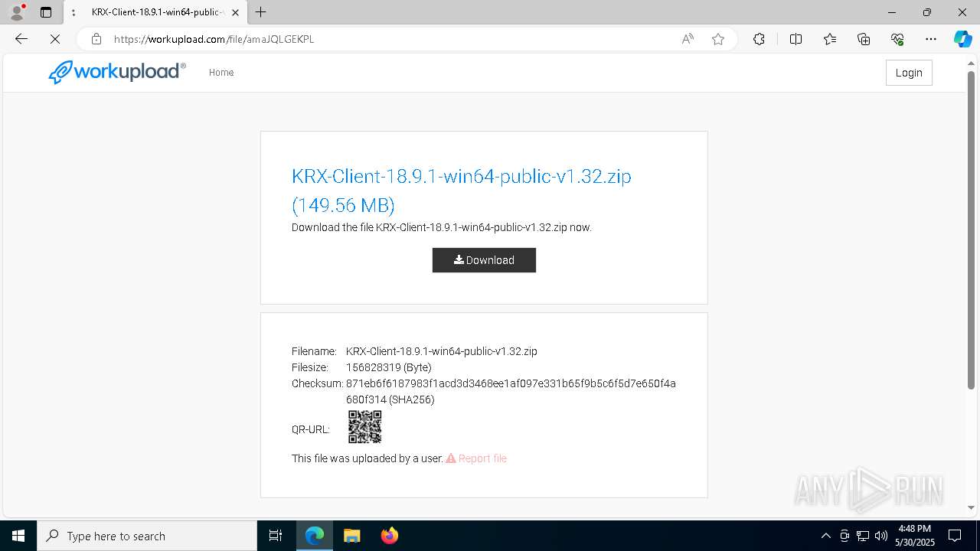
Task: Click the Download button
Action: coord(484,260)
